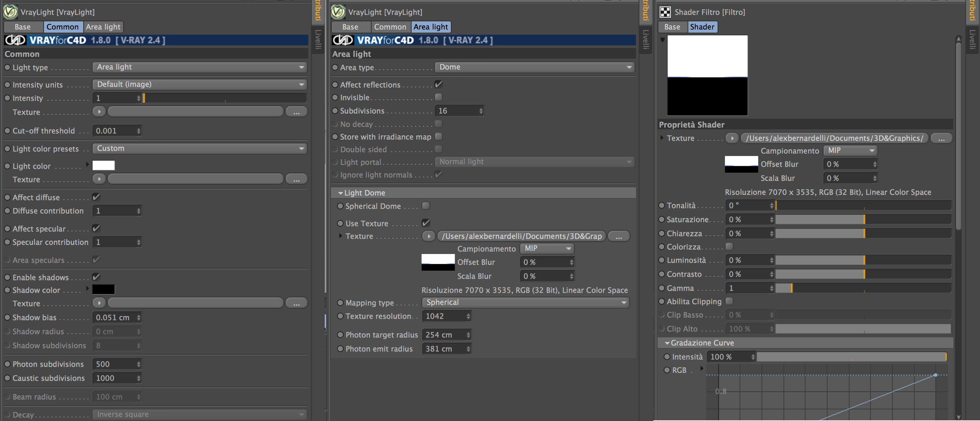This screenshot has width=980, height=421.
Task: Click the Texture resolution input field
Action: coord(444,316)
